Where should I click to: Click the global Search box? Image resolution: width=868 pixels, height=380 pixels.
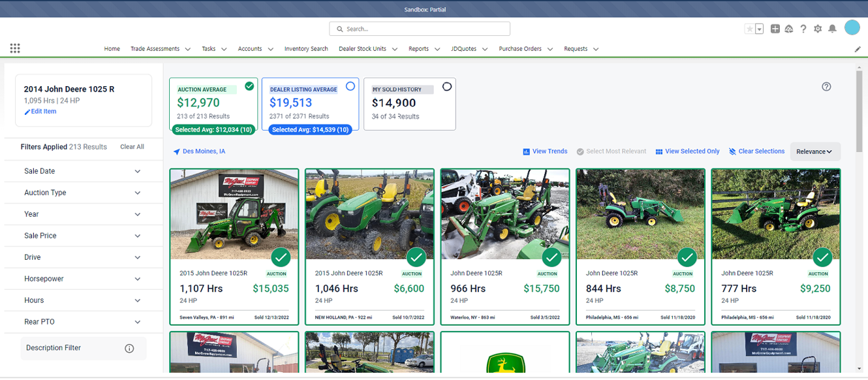(x=420, y=29)
